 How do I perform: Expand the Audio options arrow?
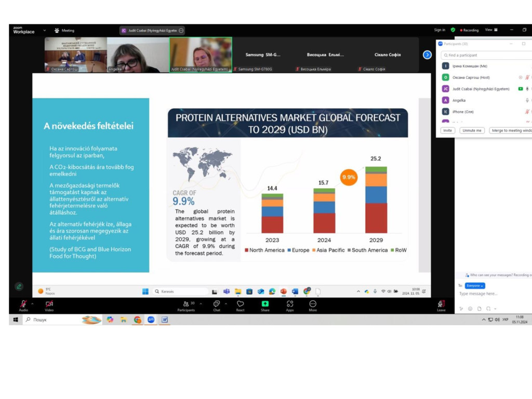[32, 303]
